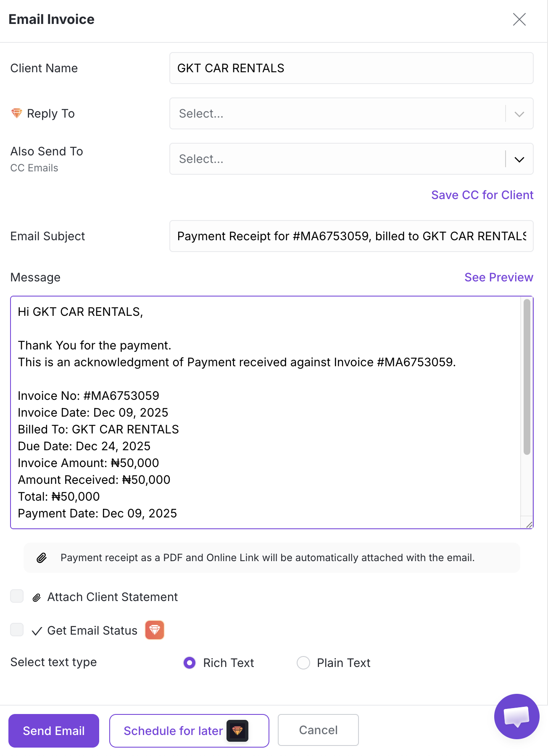548x756 pixels.
Task: Open See Preview for the message
Action: pos(498,277)
